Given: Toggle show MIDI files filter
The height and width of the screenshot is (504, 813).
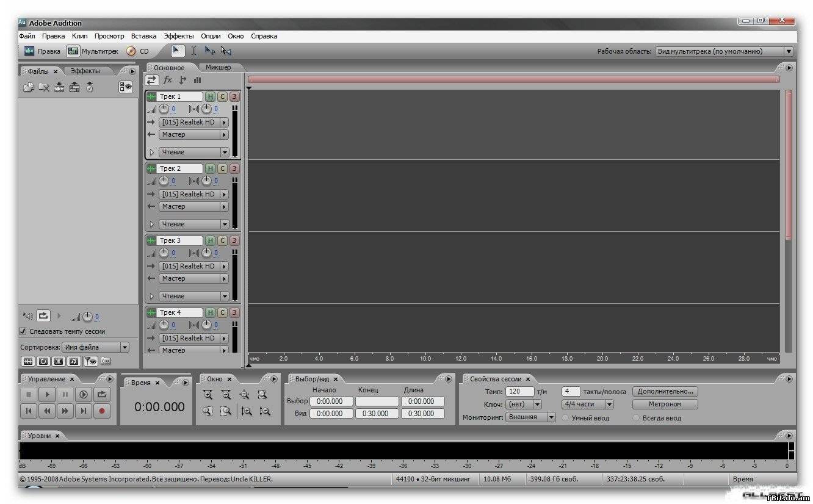Looking at the screenshot, I should 74,361.
